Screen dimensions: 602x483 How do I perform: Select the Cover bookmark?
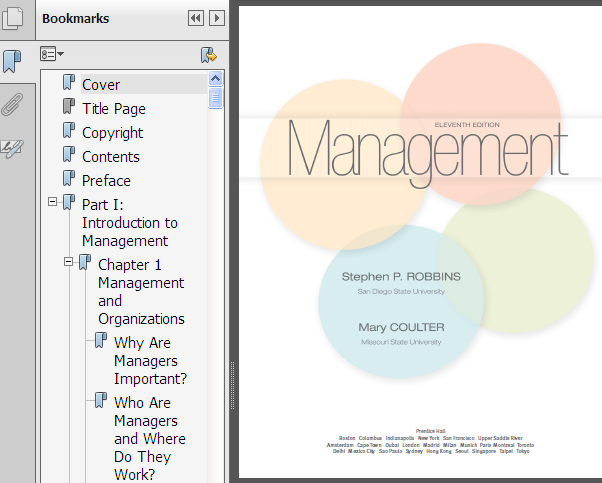click(101, 84)
